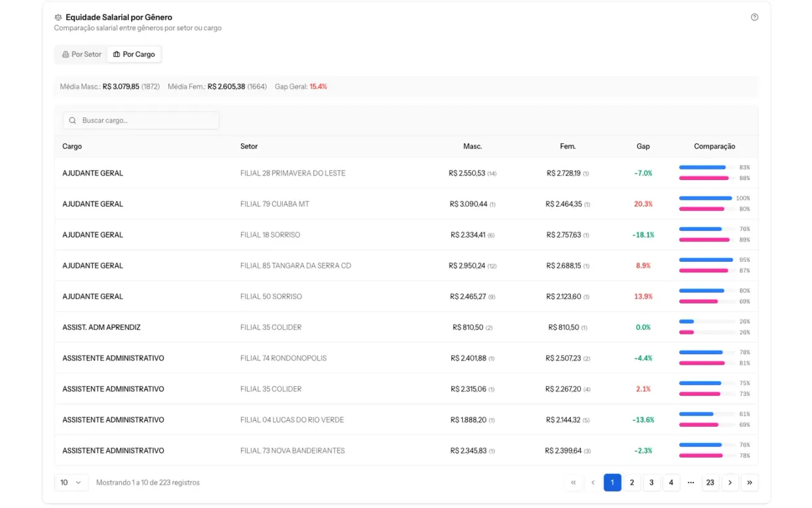Image resolution: width=812 pixels, height=508 pixels.
Task: Click the Gap column header
Action: click(643, 147)
